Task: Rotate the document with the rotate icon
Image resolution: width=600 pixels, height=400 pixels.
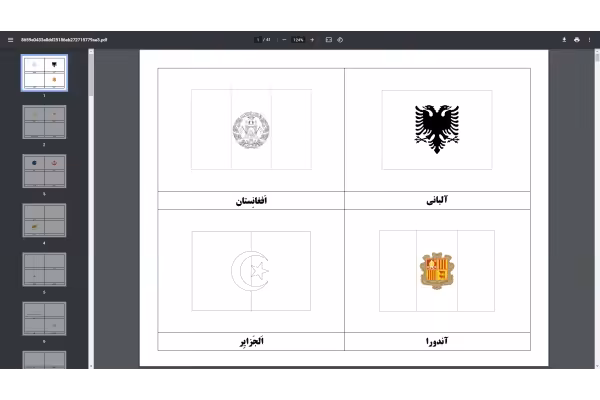Action: (x=340, y=40)
